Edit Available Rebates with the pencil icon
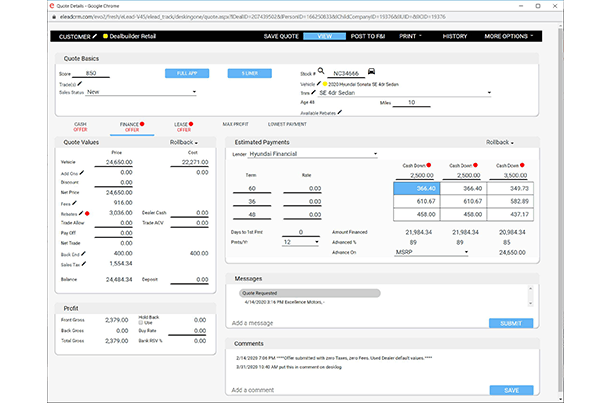The width and height of the screenshot is (611, 403). (340, 112)
